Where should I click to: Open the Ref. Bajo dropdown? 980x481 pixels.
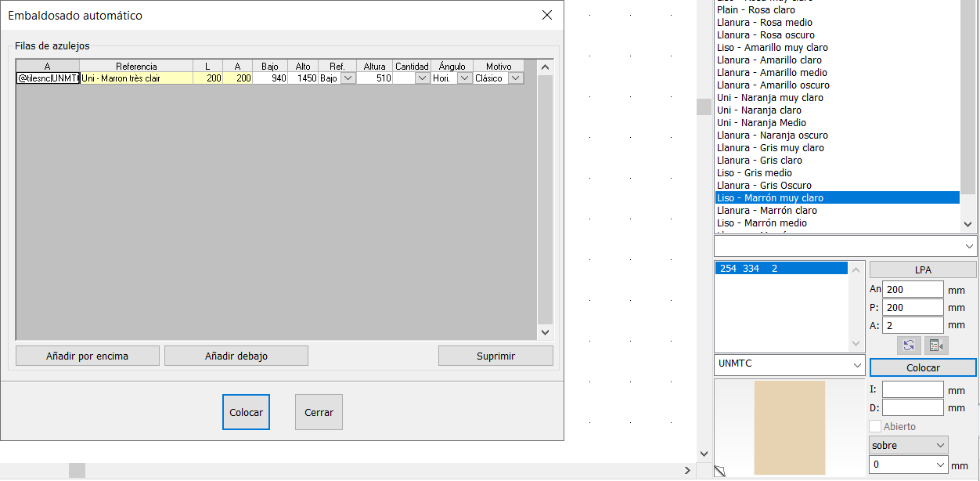coord(348,78)
